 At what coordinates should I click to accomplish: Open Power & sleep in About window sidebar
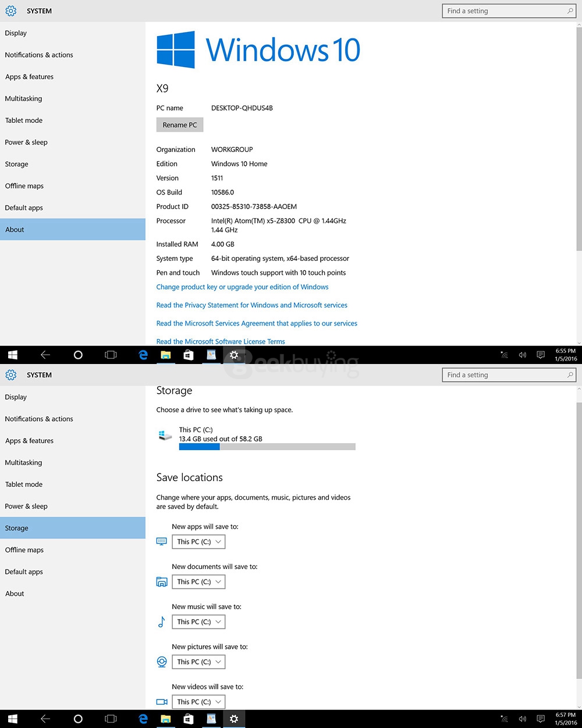point(73,142)
